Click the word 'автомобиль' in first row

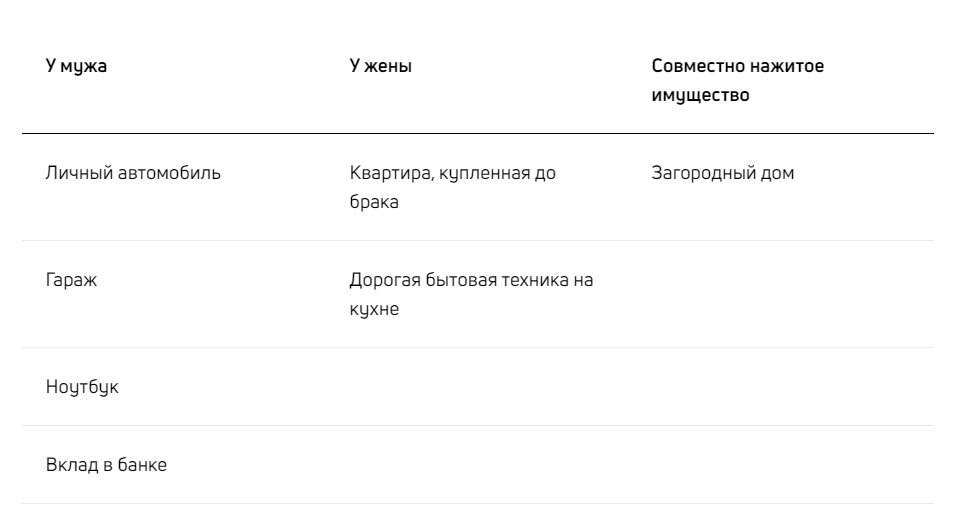[x=169, y=173]
